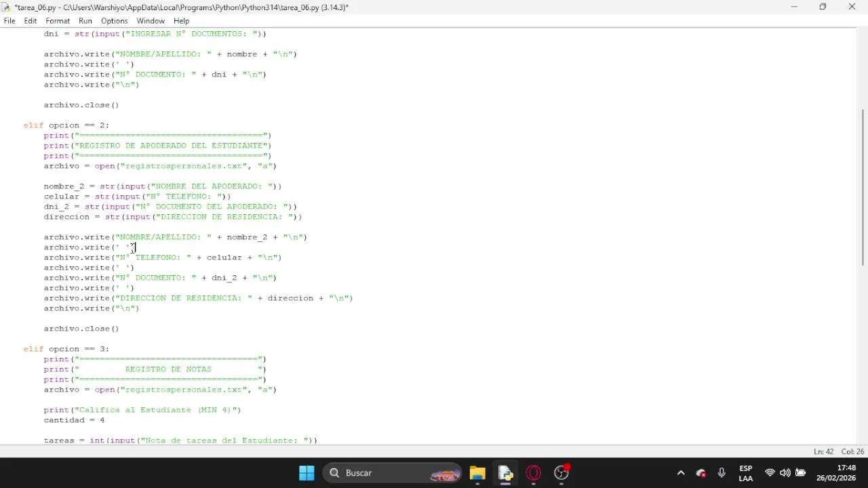Open the Opera browser taskbar icon
This screenshot has height=488, width=868.
[534, 473]
